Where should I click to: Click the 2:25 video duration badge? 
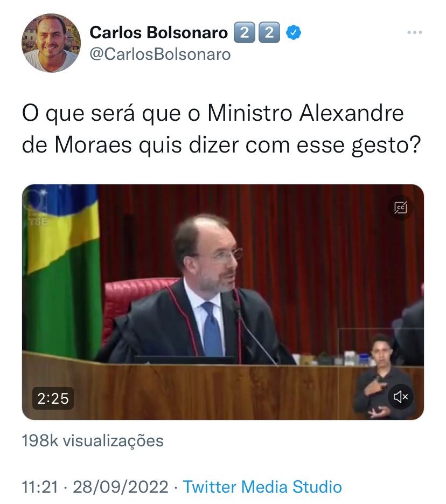(53, 398)
